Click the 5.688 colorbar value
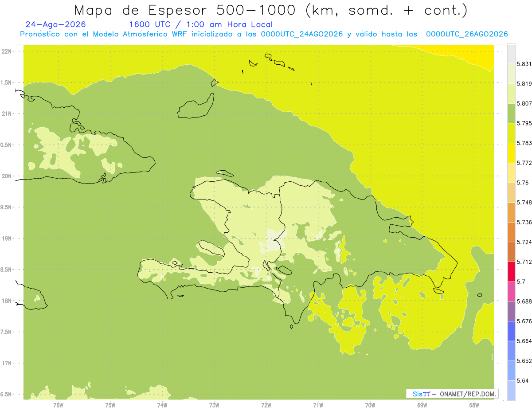This screenshot has height=411, width=532. tap(524, 301)
